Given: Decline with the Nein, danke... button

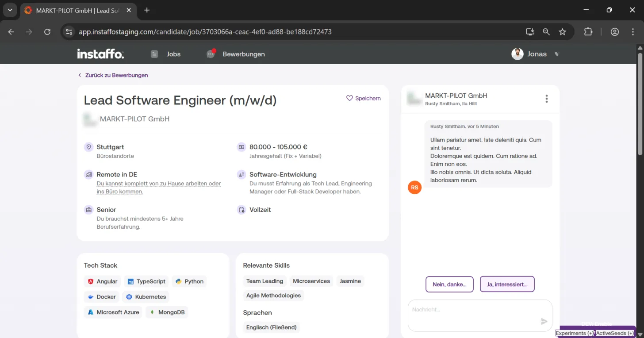Looking at the screenshot, I should pyautogui.click(x=449, y=284).
